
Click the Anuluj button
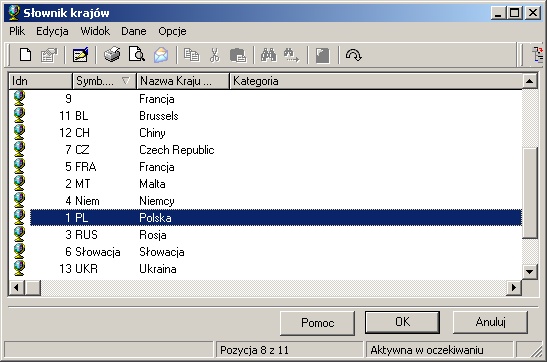[490, 322]
